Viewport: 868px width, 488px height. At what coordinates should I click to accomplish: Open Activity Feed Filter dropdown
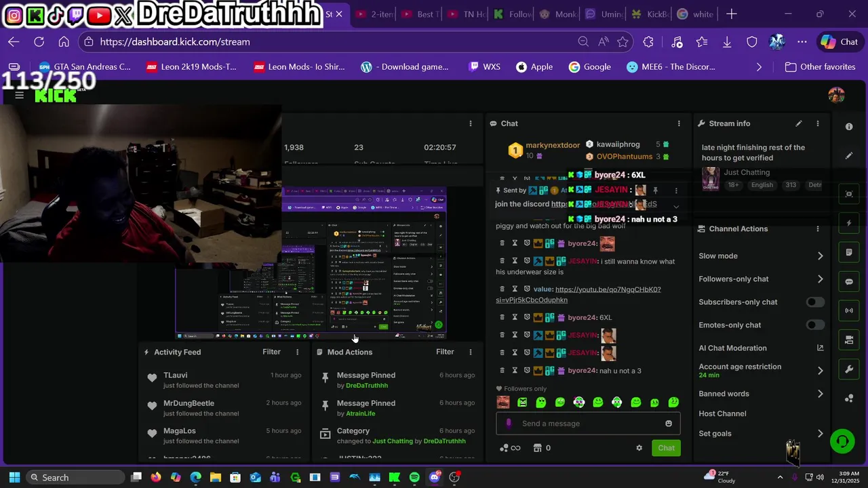coord(271,352)
